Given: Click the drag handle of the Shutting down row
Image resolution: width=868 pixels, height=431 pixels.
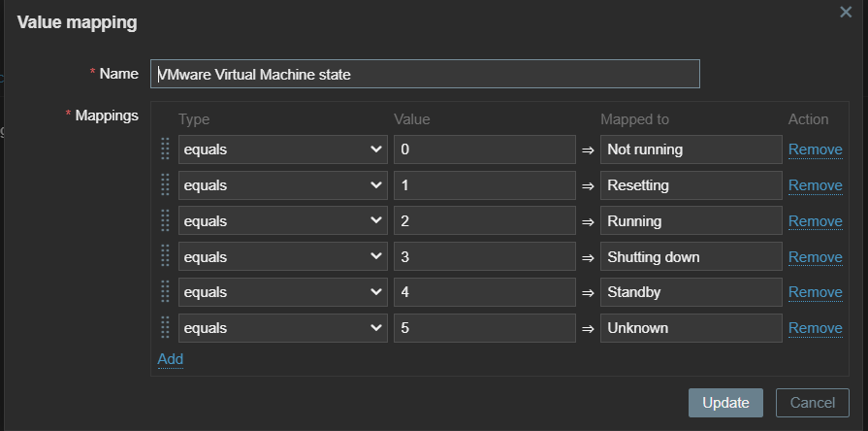Looking at the screenshot, I should pyautogui.click(x=164, y=257).
